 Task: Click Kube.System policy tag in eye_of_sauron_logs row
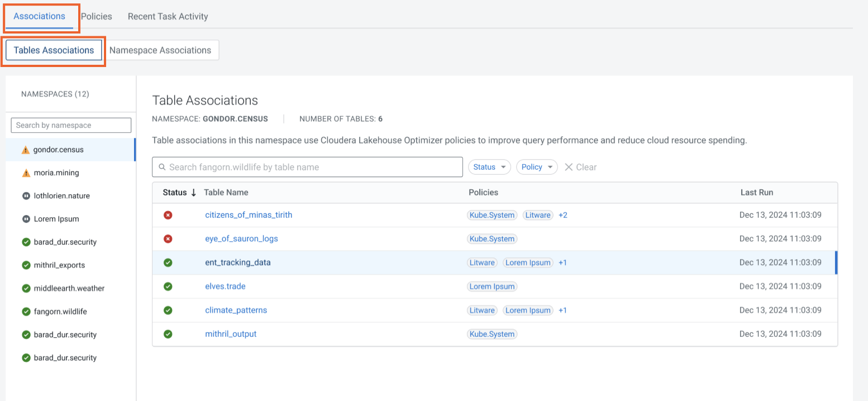click(492, 238)
